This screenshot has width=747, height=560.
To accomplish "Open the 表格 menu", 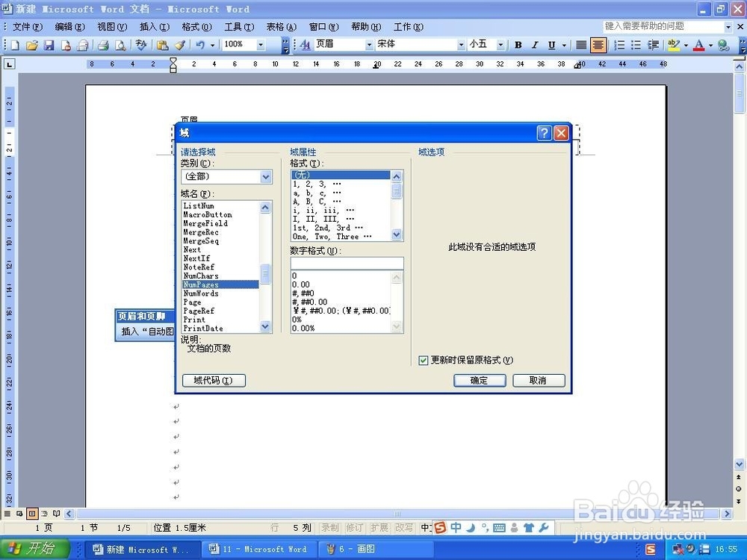I will [x=281, y=27].
